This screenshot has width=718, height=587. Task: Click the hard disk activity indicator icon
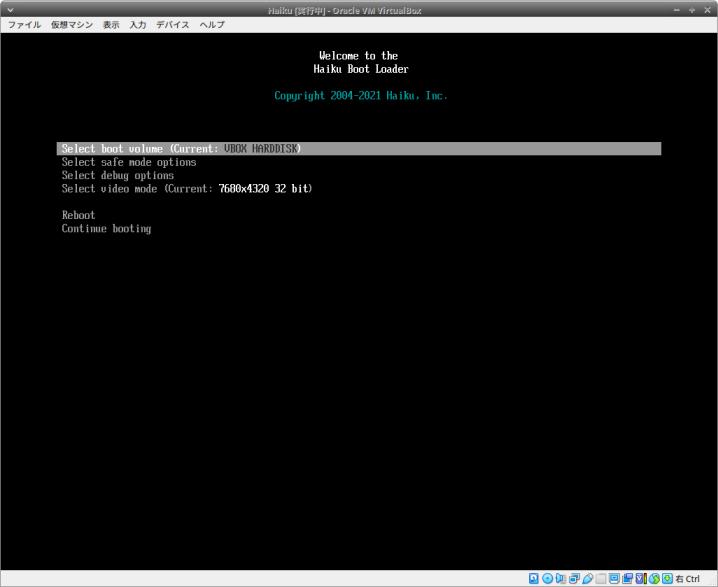(x=534, y=579)
